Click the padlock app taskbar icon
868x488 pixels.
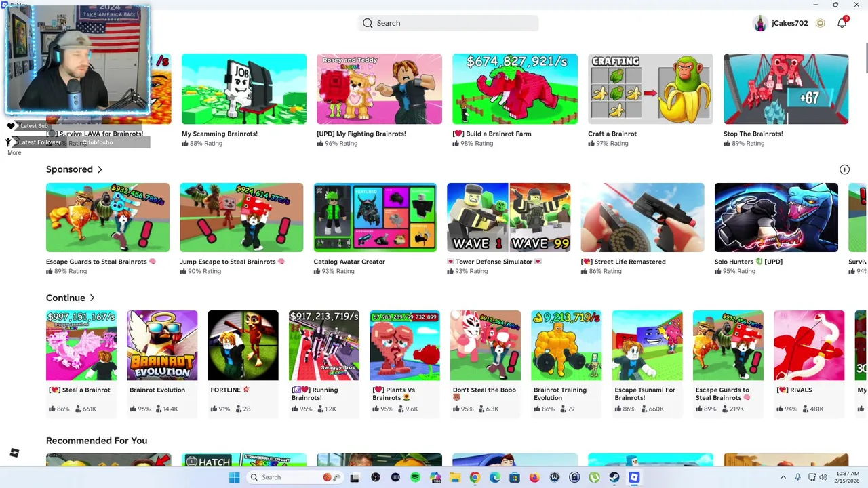(x=574, y=477)
